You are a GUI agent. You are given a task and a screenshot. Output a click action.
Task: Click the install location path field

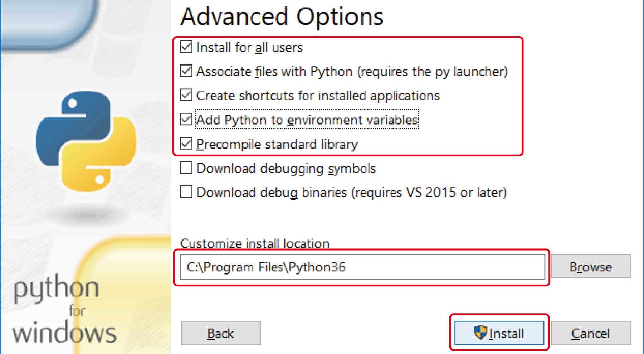click(362, 267)
